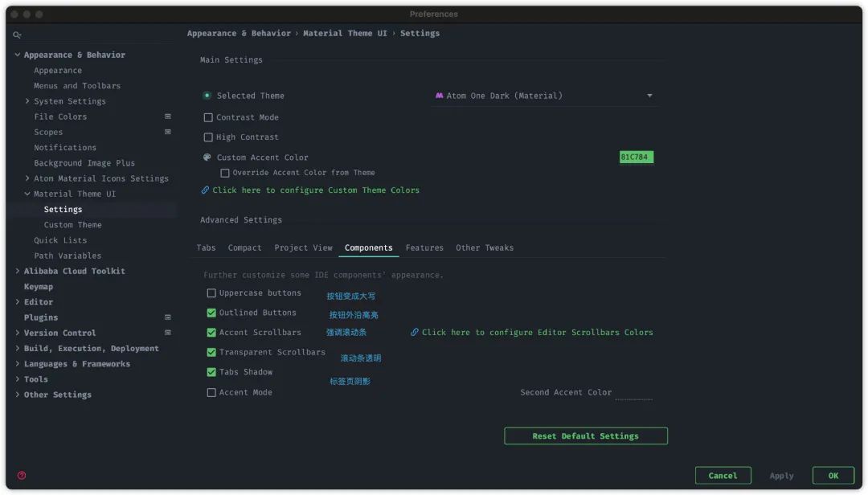Screen dimensions: 868x495
Task: Click the Cancel button
Action: click(723, 476)
